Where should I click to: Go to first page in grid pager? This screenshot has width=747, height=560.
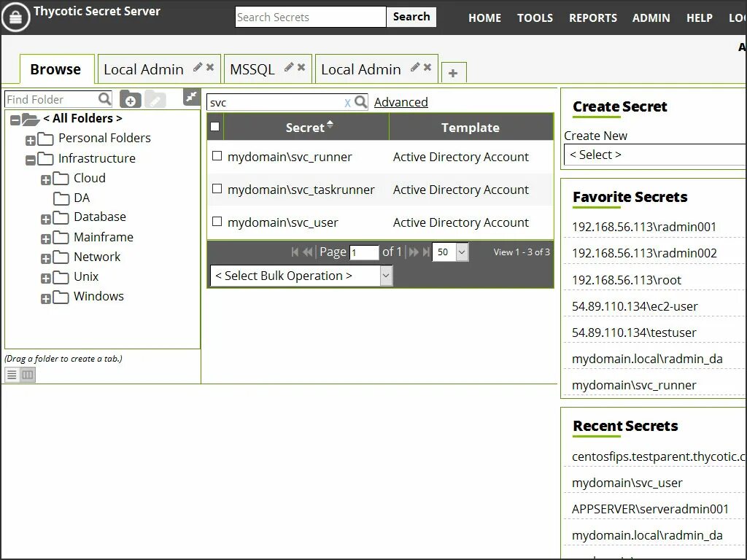pyautogui.click(x=295, y=252)
